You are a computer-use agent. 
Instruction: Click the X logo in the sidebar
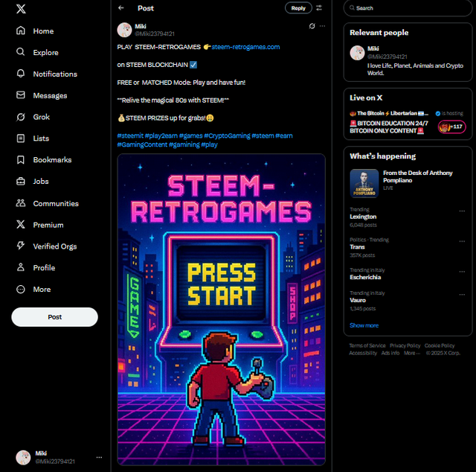pos(21,9)
